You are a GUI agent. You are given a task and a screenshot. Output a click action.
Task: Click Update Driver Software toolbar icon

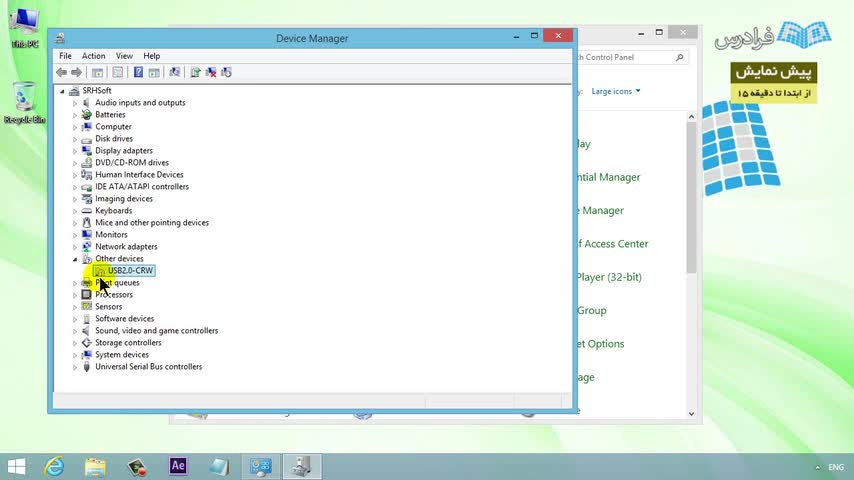(x=195, y=72)
